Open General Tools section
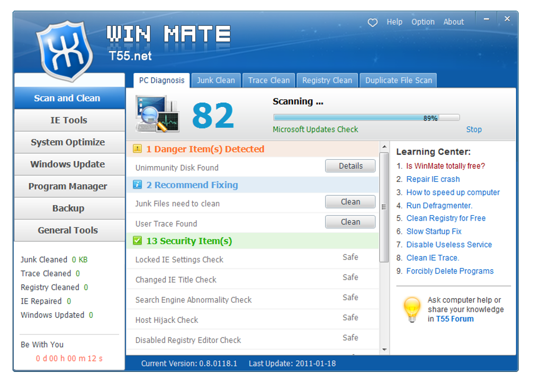 pyautogui.click(x=69, y=230)
